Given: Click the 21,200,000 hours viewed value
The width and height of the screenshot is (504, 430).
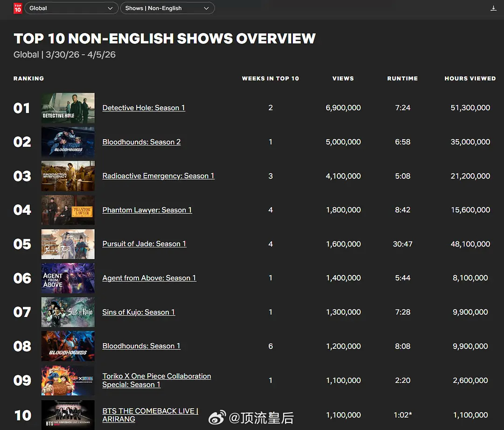Looking at the screenshot, I should [470, 176].
